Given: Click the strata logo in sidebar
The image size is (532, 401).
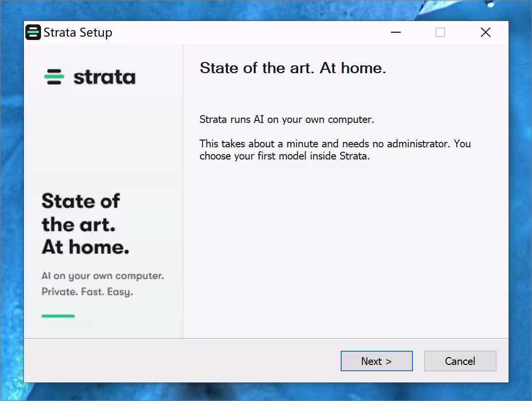Looking at the screenshot, I should pyautogui.click(x=90, y=77).
